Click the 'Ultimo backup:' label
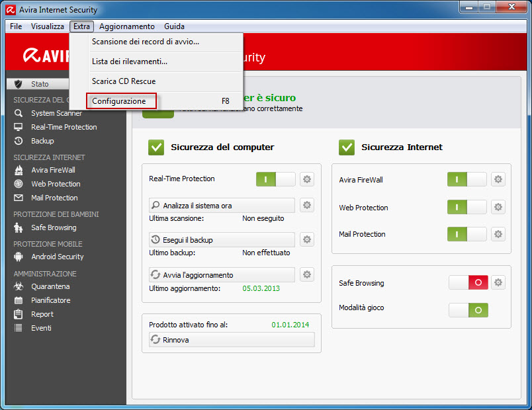The image size is (532, 410). [172, 253]
